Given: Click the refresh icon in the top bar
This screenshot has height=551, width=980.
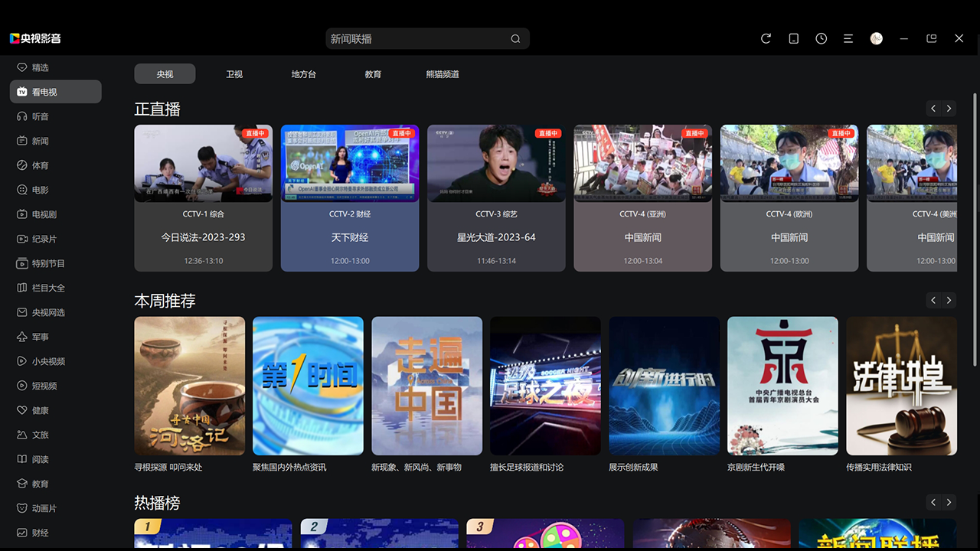Looking at the screenshot, I should [x=766, y=38].
